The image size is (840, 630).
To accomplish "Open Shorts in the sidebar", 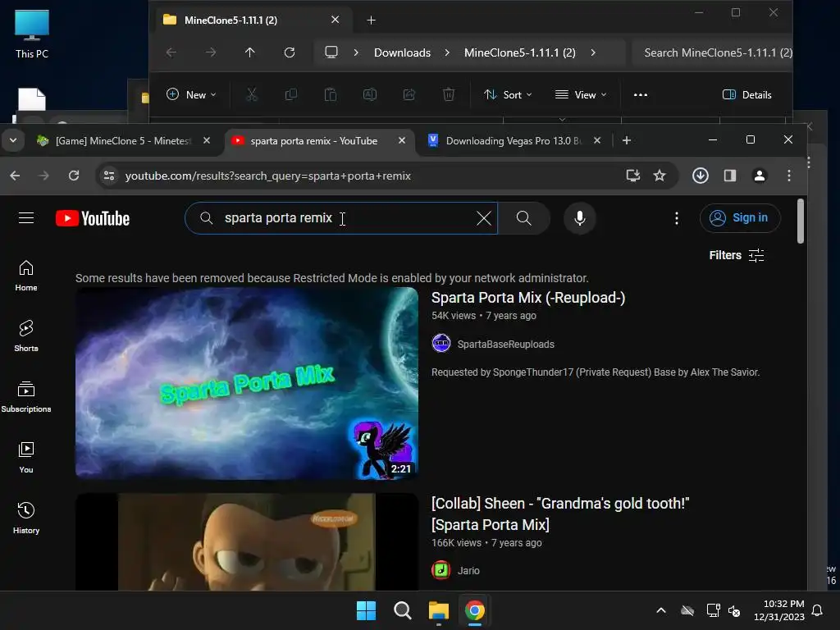I will click(x=25, y=336).
